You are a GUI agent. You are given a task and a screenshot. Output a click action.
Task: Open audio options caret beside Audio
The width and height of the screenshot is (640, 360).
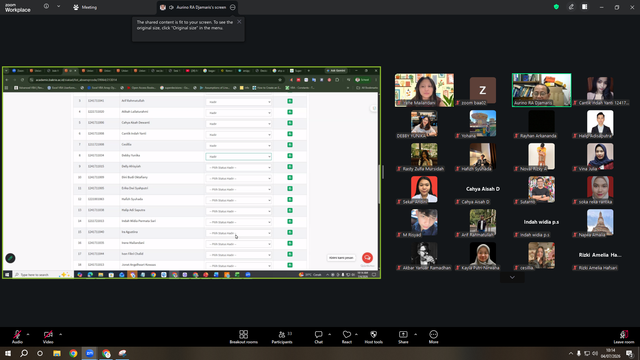tap(28, 334)
